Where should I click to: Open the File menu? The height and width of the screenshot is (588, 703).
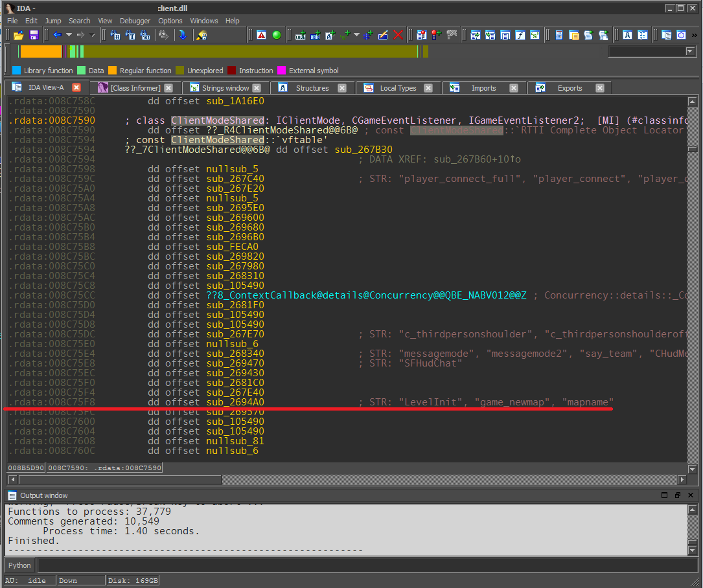12,21
